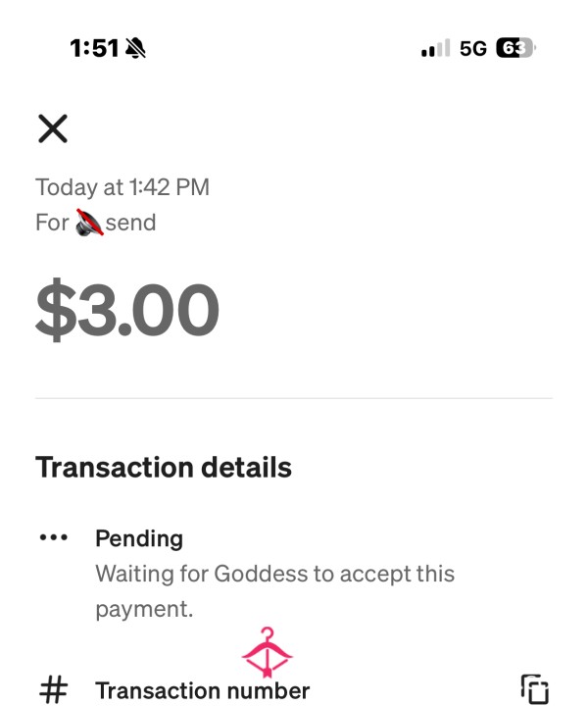
Task: Tap the cellular signal bars icon
Action: click(x=435, y=48)
